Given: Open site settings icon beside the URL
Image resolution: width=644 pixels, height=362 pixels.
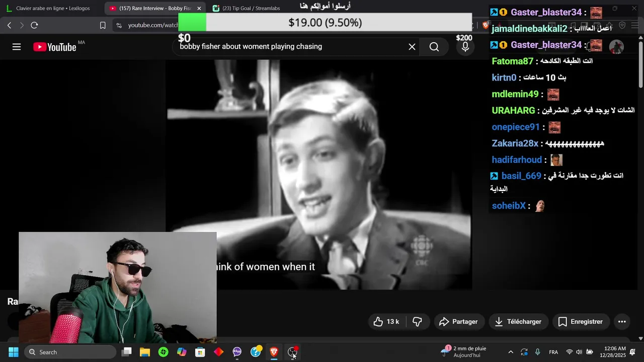Looking at the screenshot, I should pos(118,25).
